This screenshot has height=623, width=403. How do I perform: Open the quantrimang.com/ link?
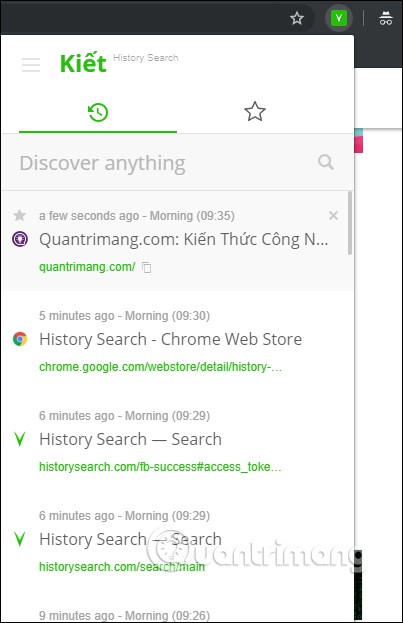point(87,267)
